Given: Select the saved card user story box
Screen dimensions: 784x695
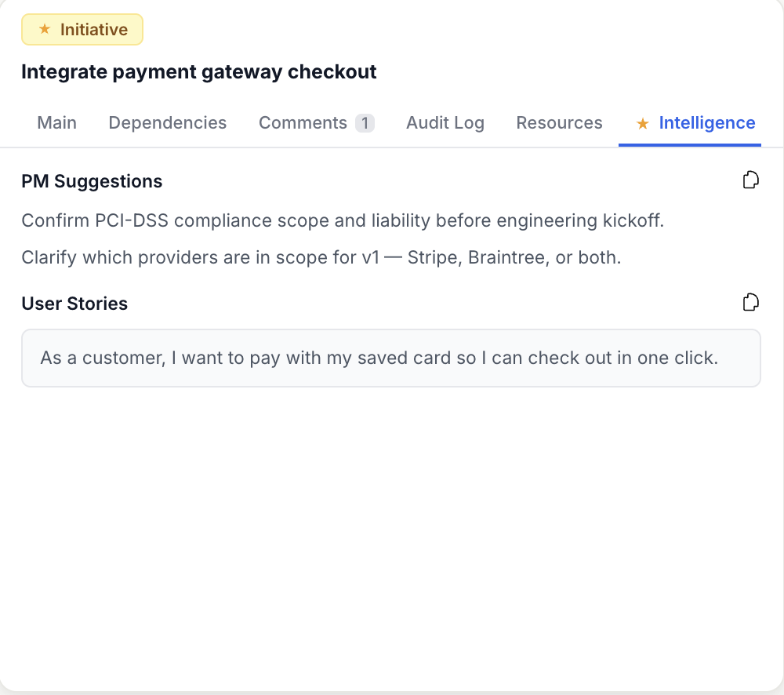Looking at the screenshot, I should click(392, 358).
